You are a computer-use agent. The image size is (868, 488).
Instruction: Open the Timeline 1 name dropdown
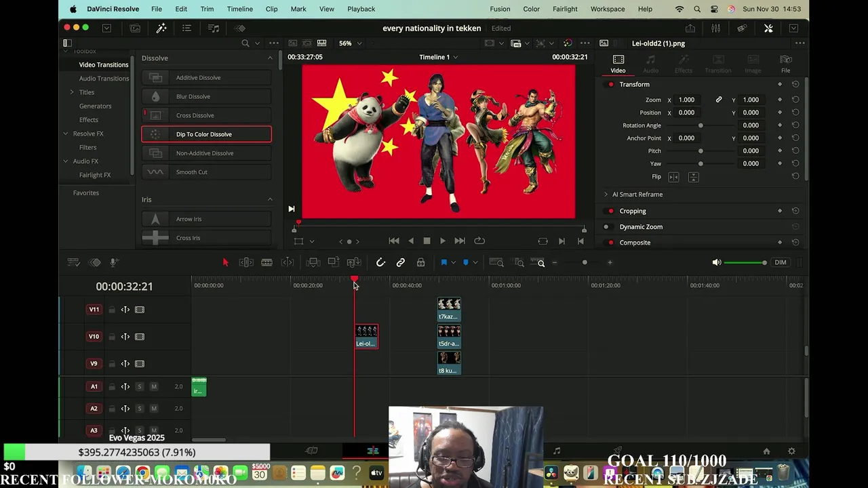438,57
